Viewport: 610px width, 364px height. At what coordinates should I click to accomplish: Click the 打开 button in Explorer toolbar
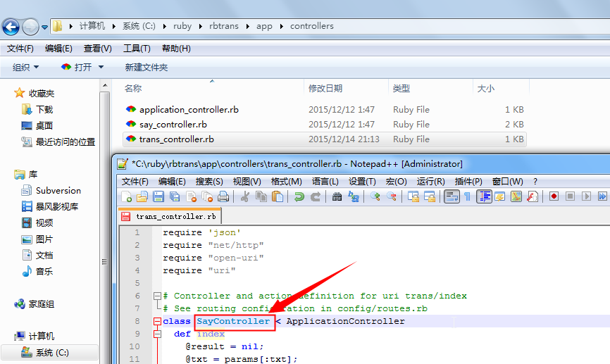click(x=77, y=68)
